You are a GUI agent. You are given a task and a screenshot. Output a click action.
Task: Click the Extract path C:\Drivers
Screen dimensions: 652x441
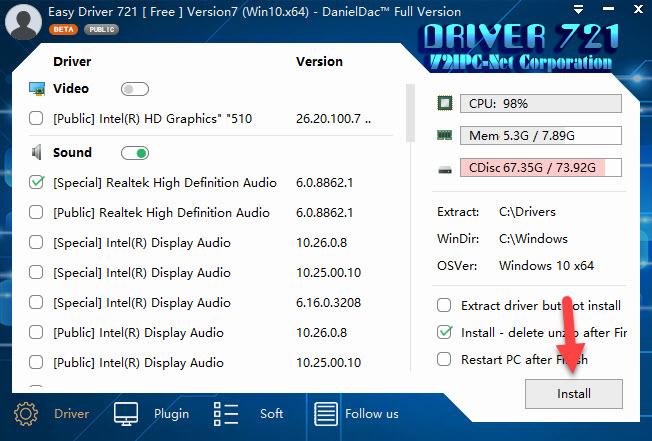527,212
